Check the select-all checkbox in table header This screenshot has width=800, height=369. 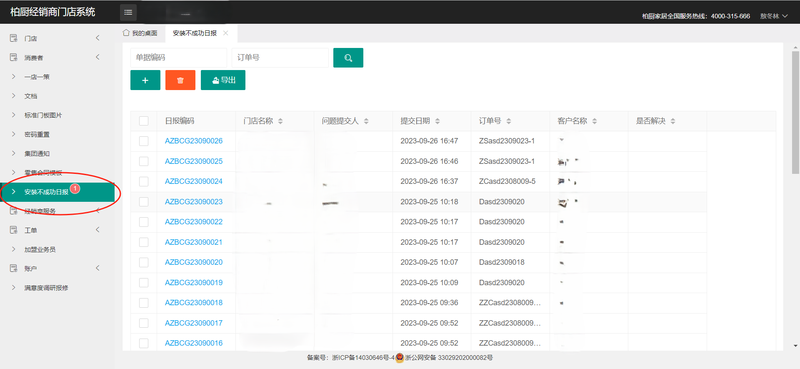tap(144, 121)
